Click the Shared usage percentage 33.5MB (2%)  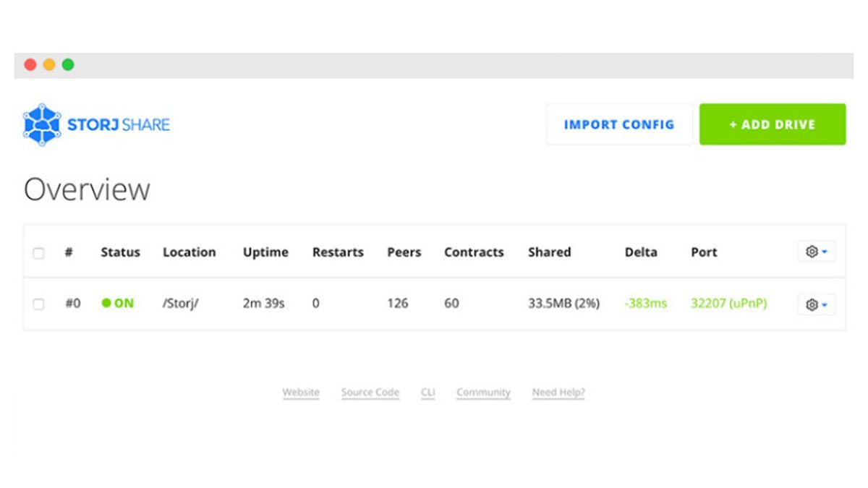pyautogui.click(x=563, y=304)
